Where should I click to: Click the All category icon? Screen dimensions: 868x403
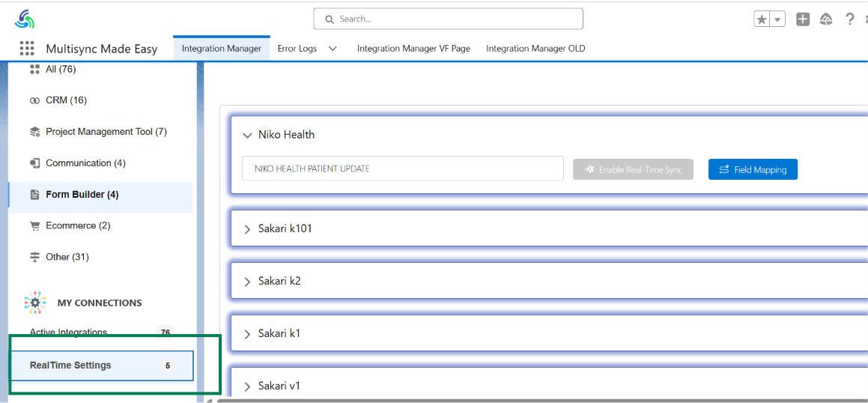click(x=35, y=69)
